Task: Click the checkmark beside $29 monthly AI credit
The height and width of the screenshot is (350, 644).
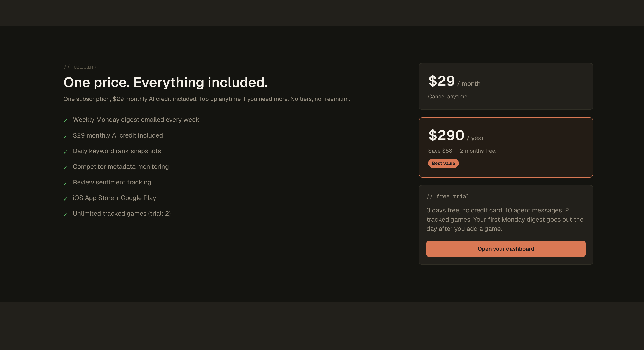Action: point(66,137)
